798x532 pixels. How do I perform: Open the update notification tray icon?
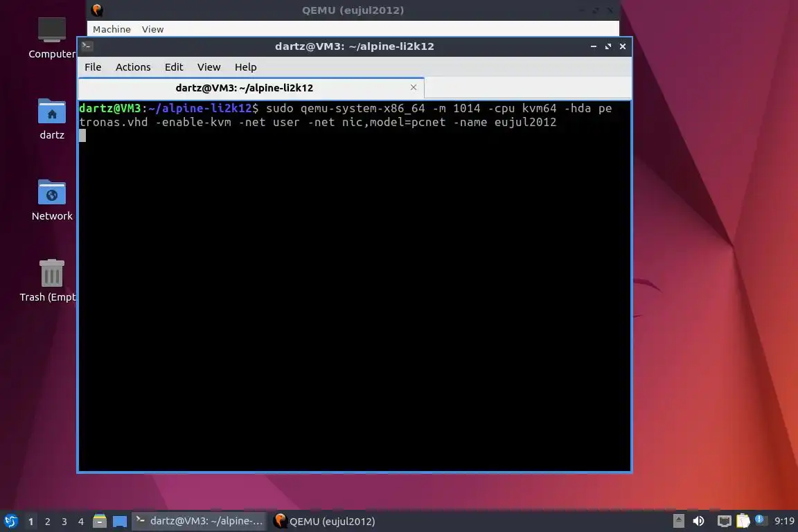pos(759,520)
